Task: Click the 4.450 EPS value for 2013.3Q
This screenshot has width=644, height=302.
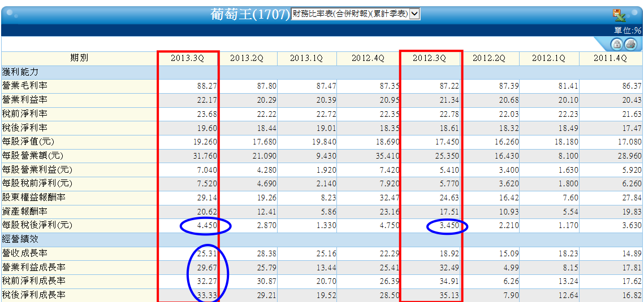Action: tap(206, 226)
